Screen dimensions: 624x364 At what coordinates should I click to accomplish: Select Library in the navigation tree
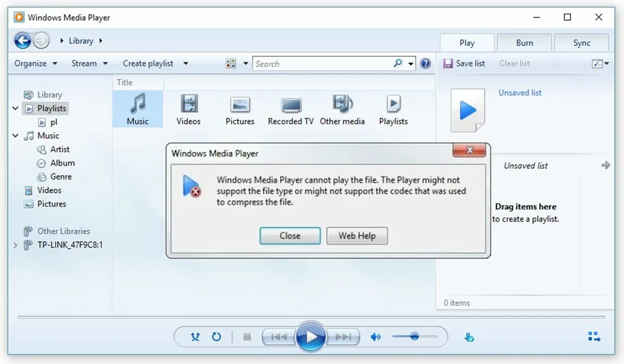(x=43, y=95)
